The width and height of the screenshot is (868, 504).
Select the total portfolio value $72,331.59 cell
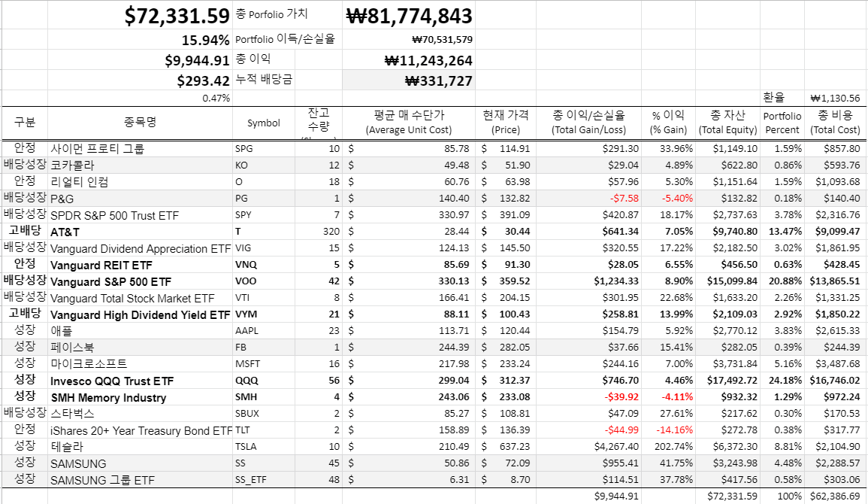(x=140, y=16)
